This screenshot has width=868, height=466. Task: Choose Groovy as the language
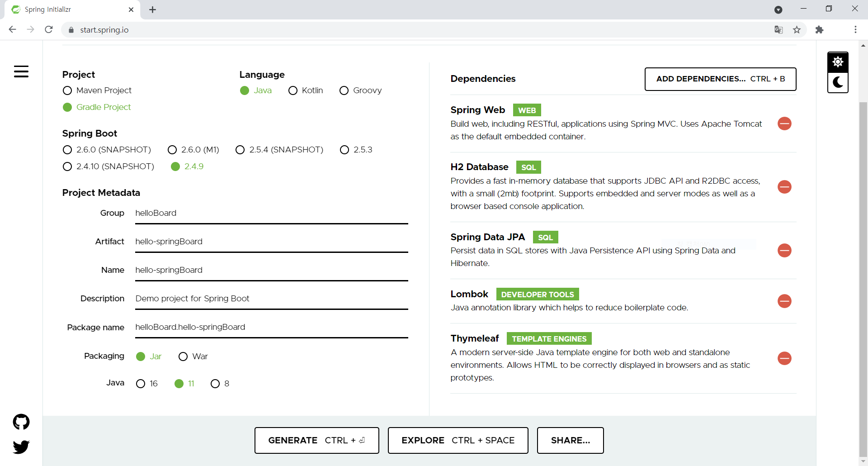(x=361, y=90)
